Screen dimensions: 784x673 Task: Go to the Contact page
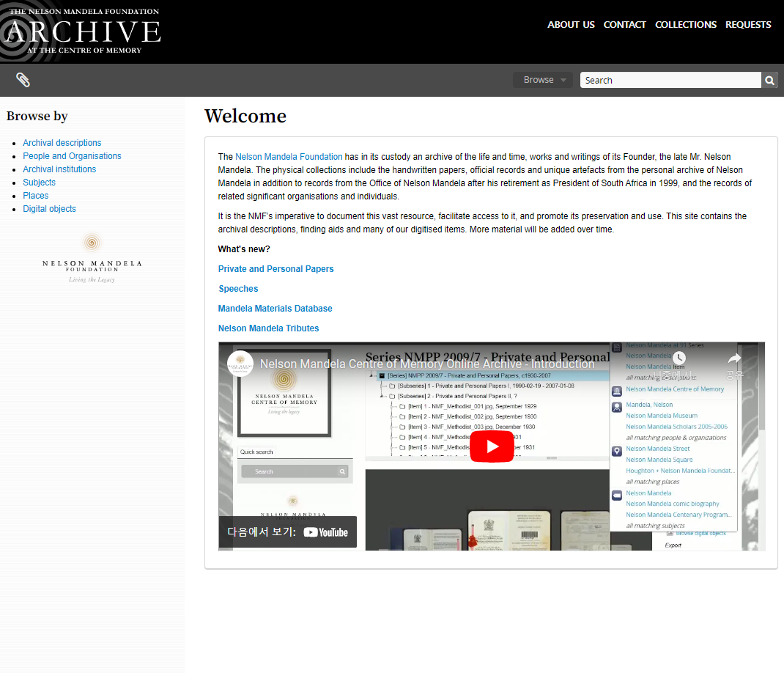[624, 24]
